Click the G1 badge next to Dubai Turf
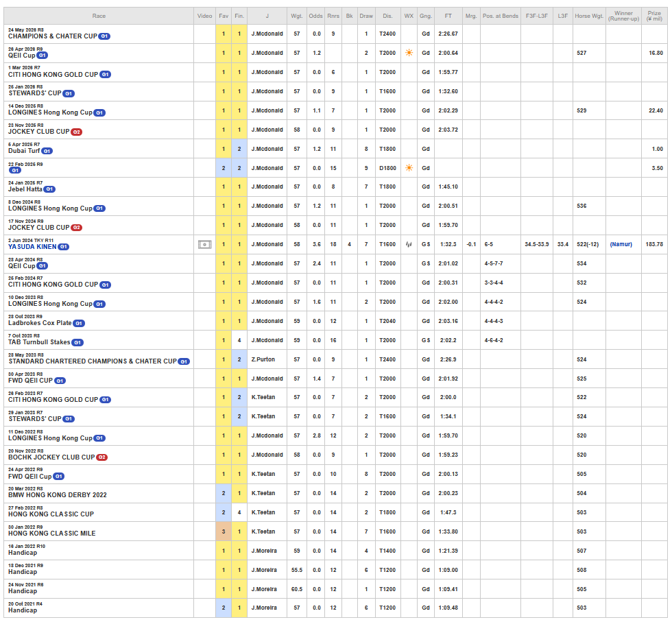The image size is (672, 622). [47, 152]
